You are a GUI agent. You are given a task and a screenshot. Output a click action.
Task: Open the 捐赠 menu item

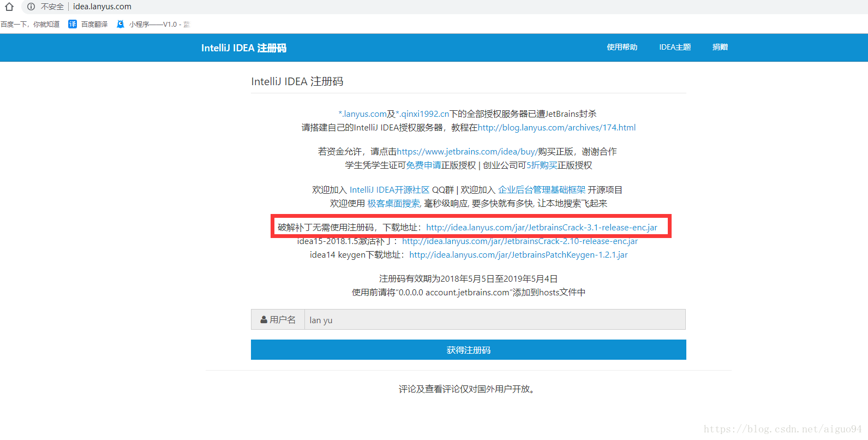click(x=720, y=47)
